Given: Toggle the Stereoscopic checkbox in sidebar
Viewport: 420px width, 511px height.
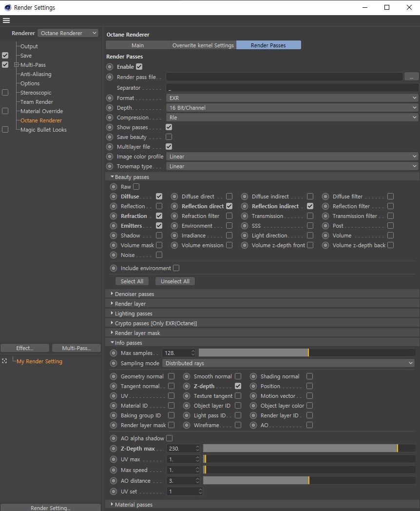Looking at the screenshot, I should click(x=5, y=93).
